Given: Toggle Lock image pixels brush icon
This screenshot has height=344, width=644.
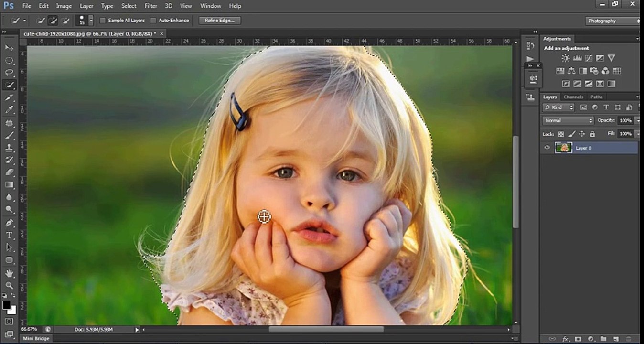Looking at the screenshot, I should [x=572, y=134].
